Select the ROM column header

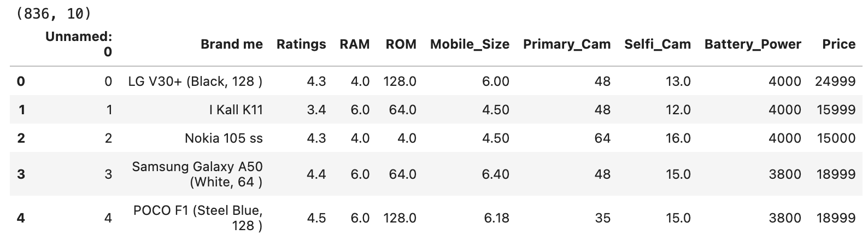(x=401, y=44)
